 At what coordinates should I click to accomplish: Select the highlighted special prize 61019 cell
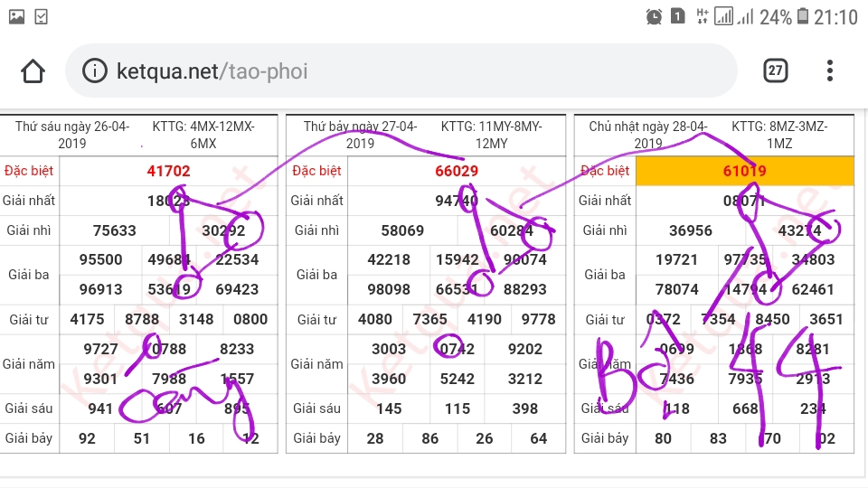[x=744, y=171]
